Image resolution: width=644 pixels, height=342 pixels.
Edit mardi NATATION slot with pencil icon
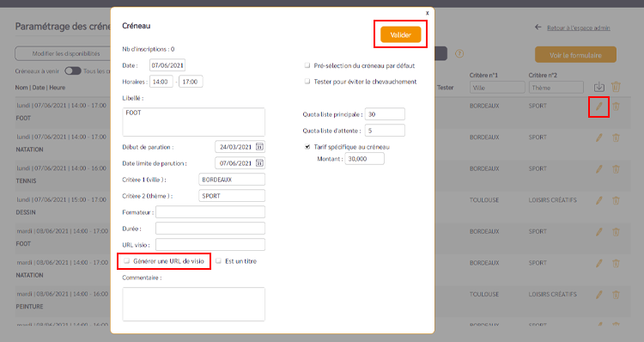point(598,263)
